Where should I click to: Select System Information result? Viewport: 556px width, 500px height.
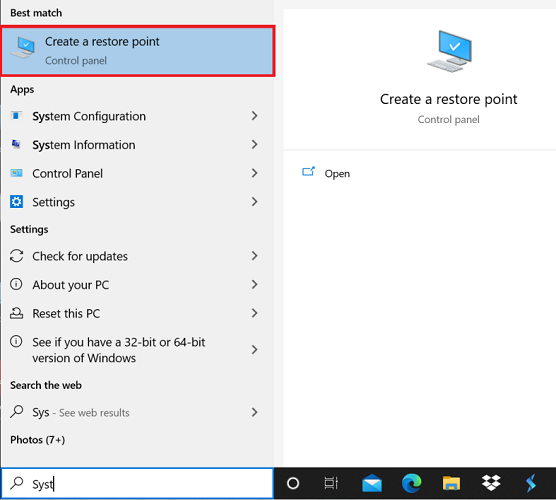point(138,145)
